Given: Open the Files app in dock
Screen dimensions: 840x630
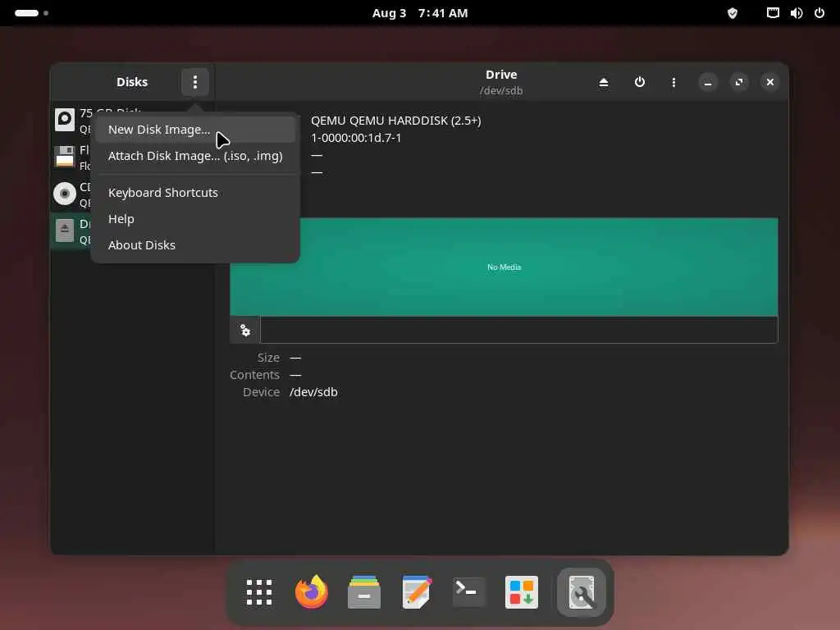Looking at the screenshot, I should point(364,592).
